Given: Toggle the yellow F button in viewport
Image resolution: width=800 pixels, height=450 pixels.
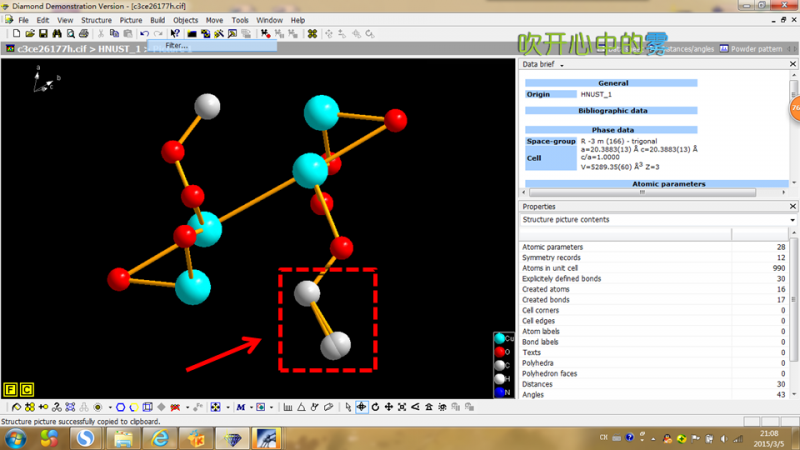Looking at the screenshot, I should pos(11,389).
